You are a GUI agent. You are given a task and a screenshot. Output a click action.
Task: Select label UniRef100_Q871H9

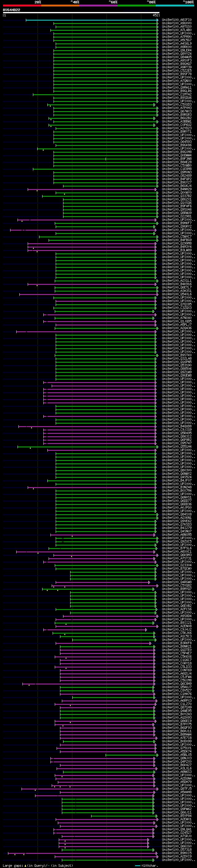pyautogui.click(x=176, y=707)
